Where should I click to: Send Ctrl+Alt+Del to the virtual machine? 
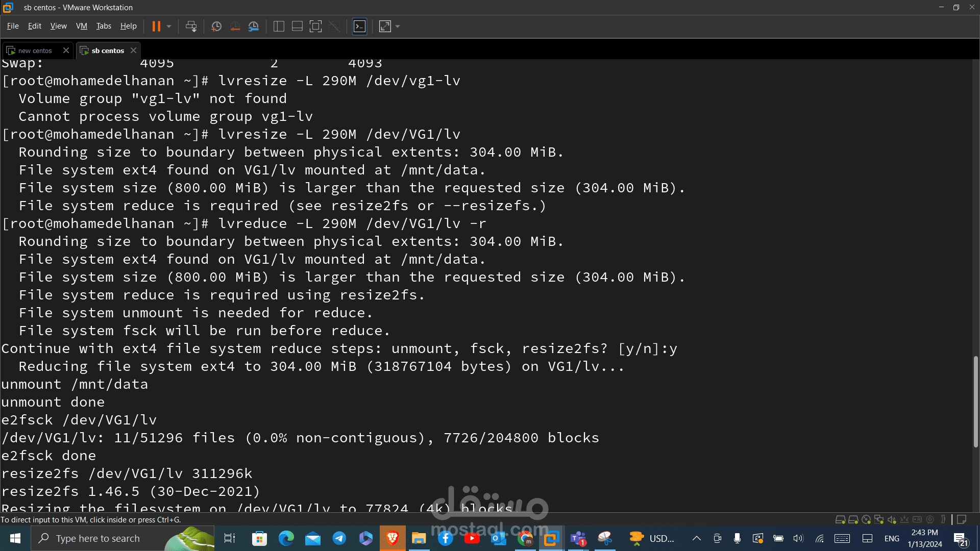191,27
